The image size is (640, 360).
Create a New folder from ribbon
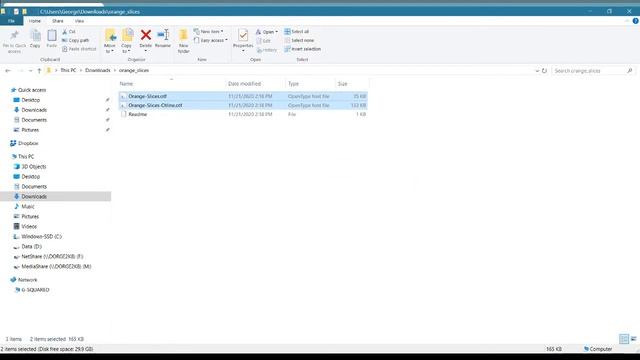pos(184,41)
